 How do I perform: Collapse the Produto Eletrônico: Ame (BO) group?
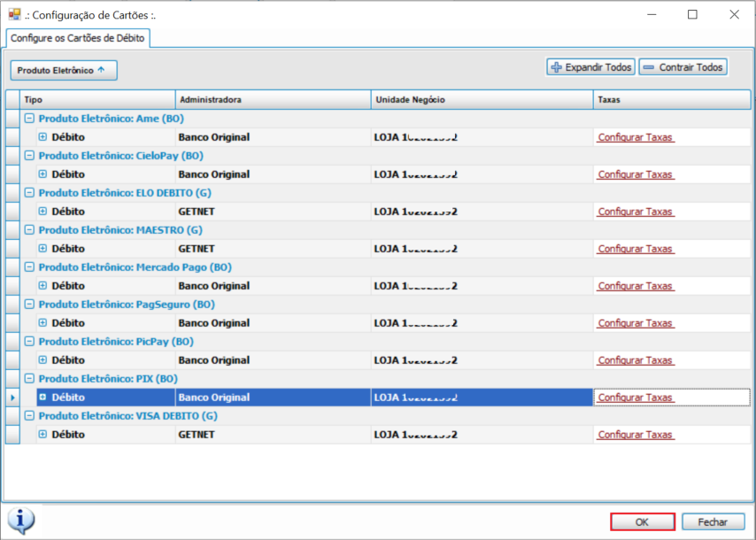pos(29,118)
